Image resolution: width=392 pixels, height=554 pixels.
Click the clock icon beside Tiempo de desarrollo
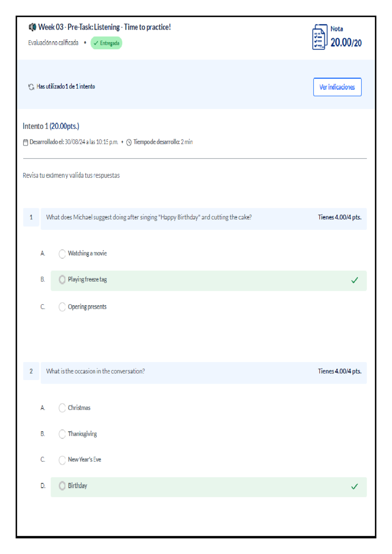[x=129, y=142]
